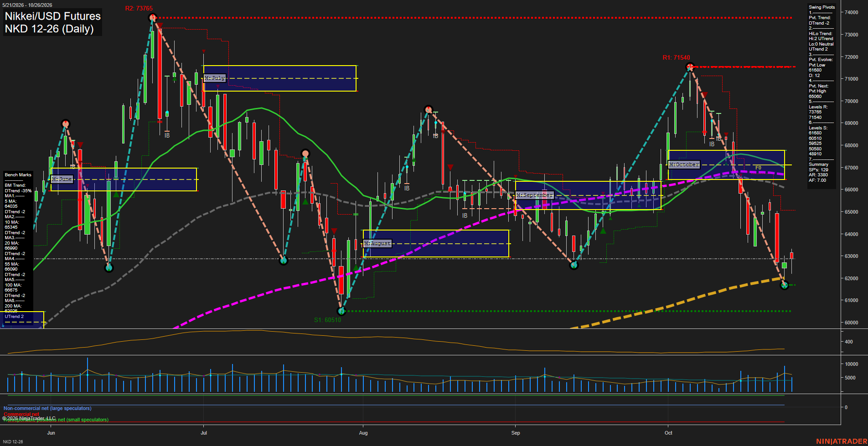Click 'Levels S:' in Swing Pivots panel

tap(818, 128)
